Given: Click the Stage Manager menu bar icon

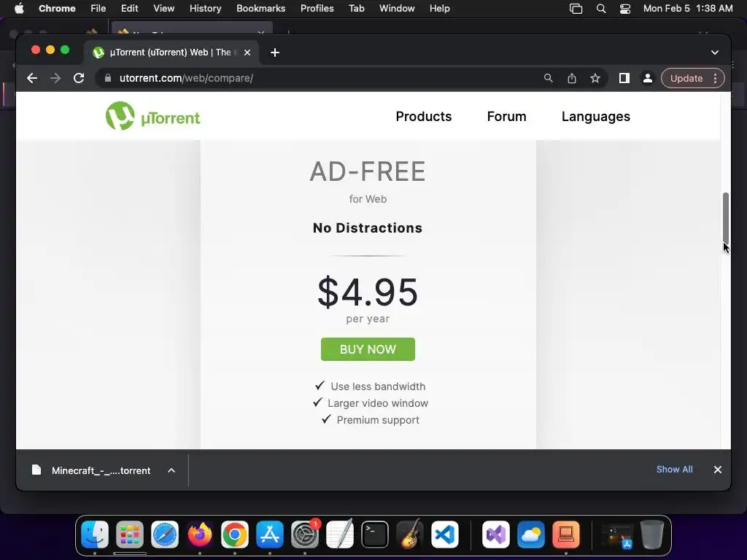Looking at the screenshot, I should coord(576,9).
